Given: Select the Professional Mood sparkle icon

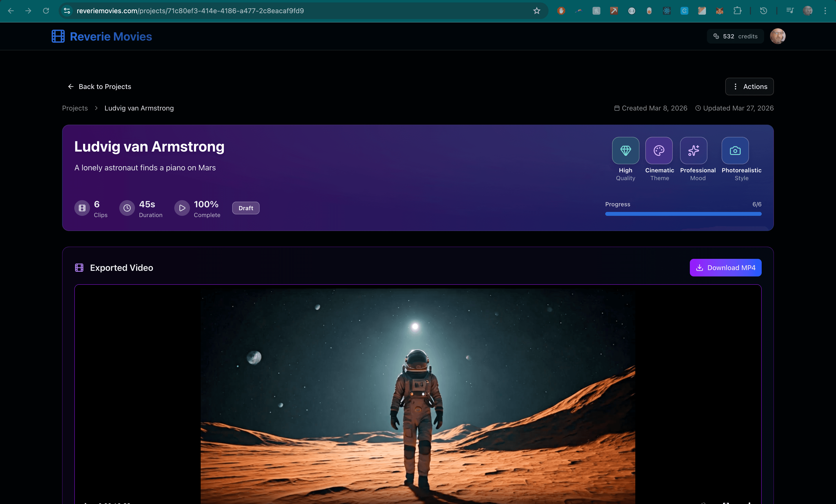Looking at the screenshot, I should 694,151.
